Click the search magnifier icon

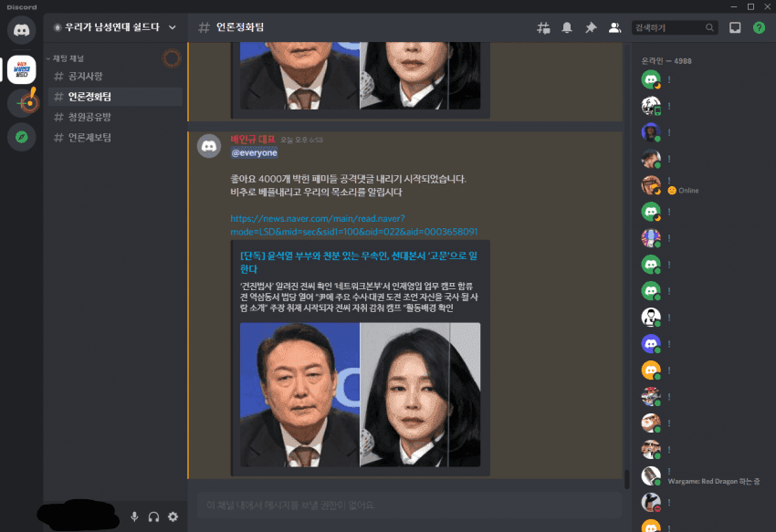point(709,27)
